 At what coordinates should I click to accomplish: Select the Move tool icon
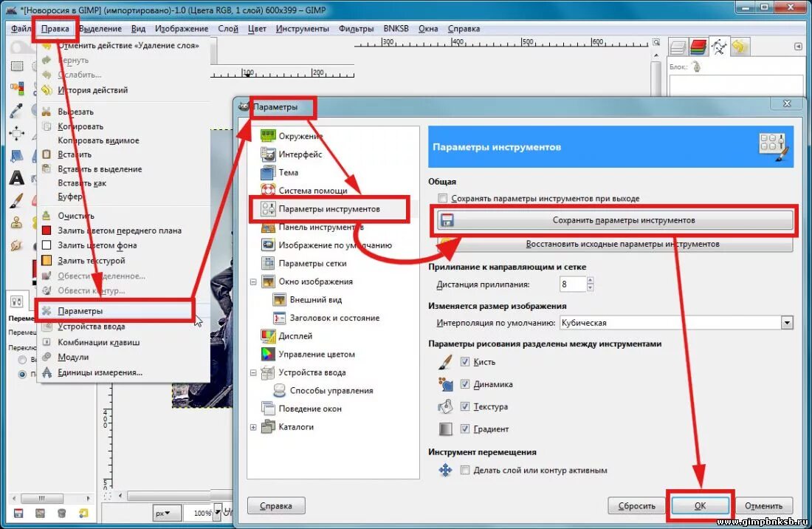coord(16,133)
